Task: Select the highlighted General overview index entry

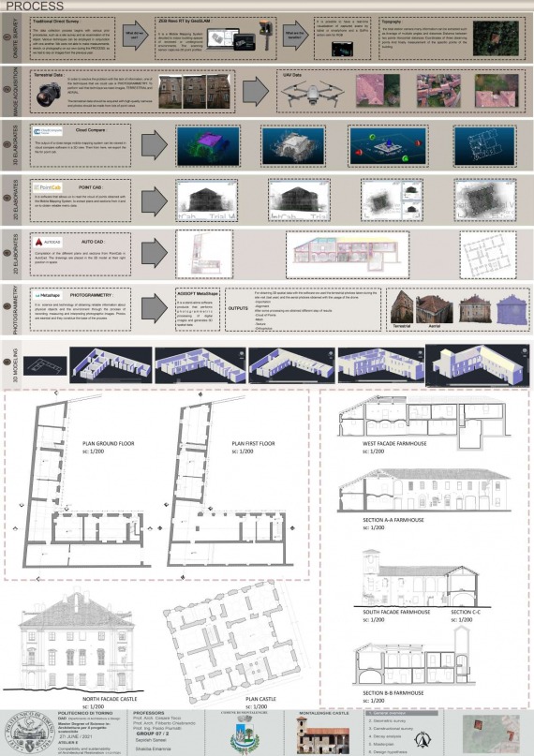Action: pos(402,713)
